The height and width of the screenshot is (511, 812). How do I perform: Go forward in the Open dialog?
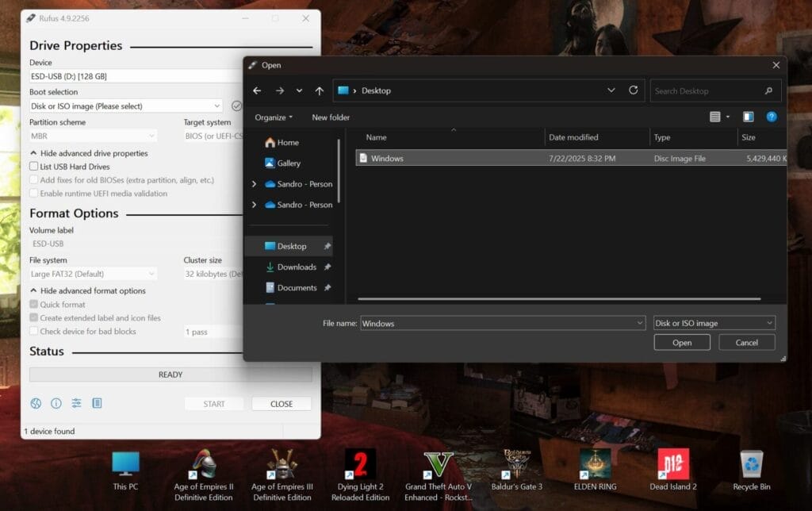(280, 90)
